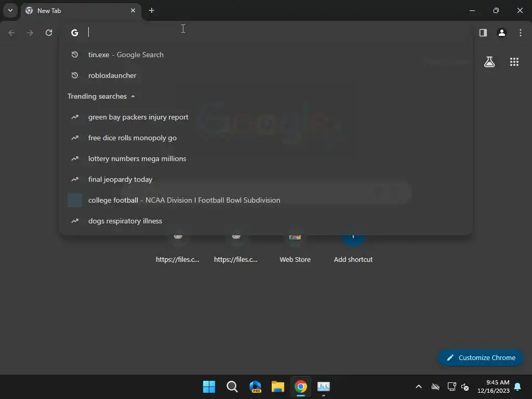Screen dimensions: 532x399
Task: Open notifications bell icon
Action: point(518,387)
